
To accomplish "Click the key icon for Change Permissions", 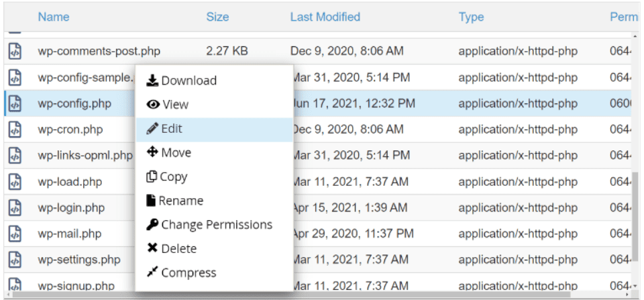I will coord(152,225).
